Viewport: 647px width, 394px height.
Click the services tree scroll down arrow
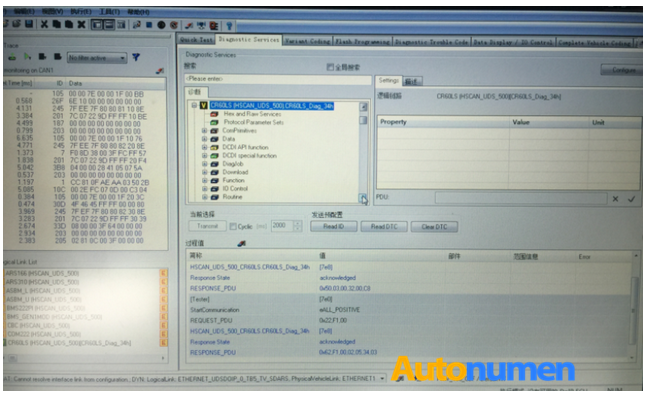(363, 198)
